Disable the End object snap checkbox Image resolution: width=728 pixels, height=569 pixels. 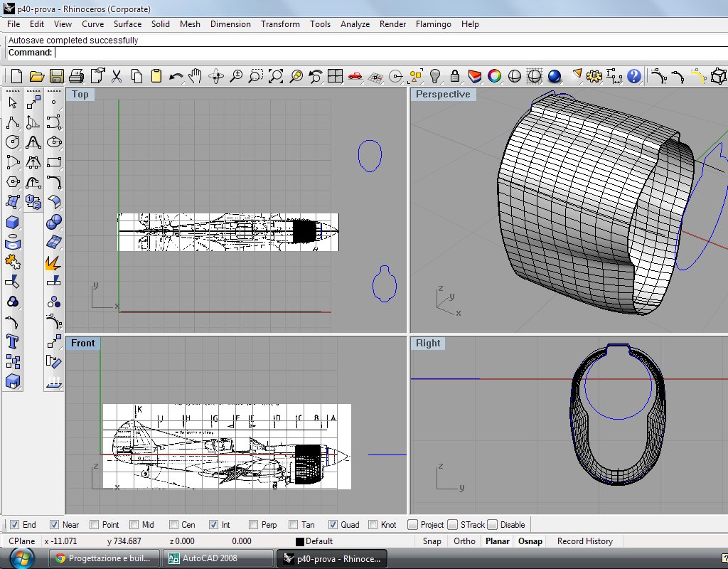(14, 525)
